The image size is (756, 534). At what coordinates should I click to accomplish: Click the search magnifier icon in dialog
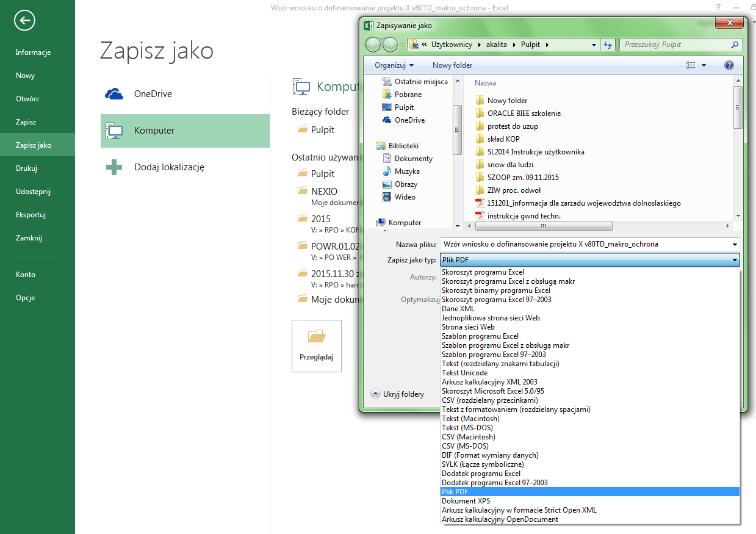coord(735,45)
